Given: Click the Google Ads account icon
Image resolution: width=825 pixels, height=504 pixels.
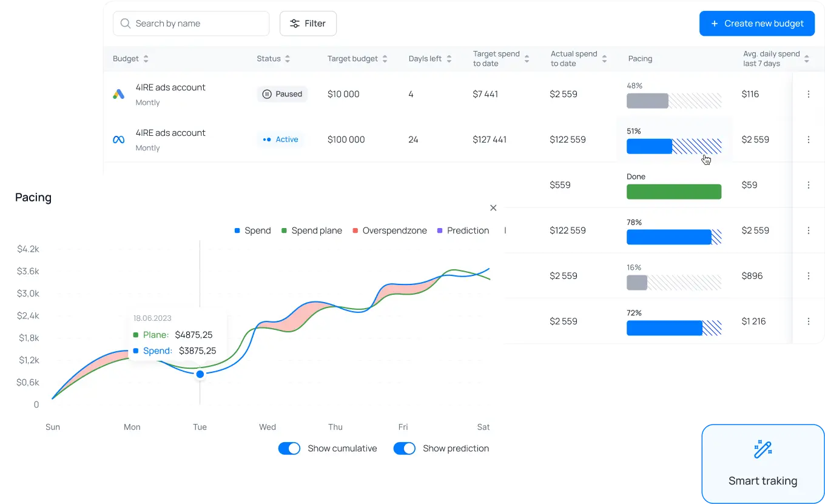Looking at the screenshot, I should pyautogui.click(x=119, y=94).
